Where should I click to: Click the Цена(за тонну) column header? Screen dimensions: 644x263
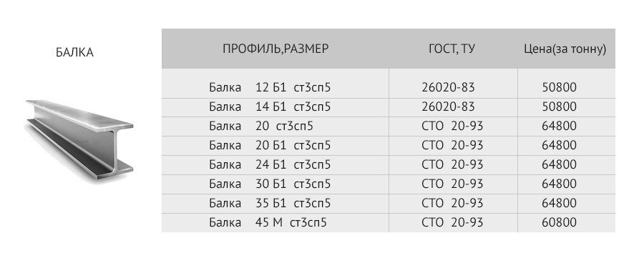(565, 49)
